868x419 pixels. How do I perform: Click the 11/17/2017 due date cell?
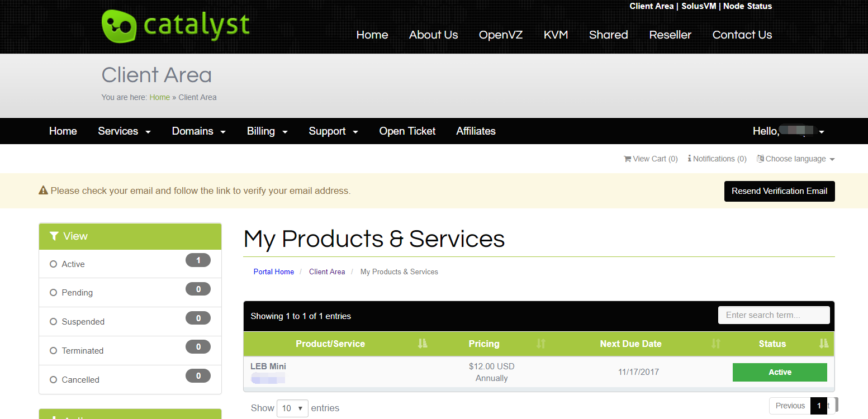point(638,372)
